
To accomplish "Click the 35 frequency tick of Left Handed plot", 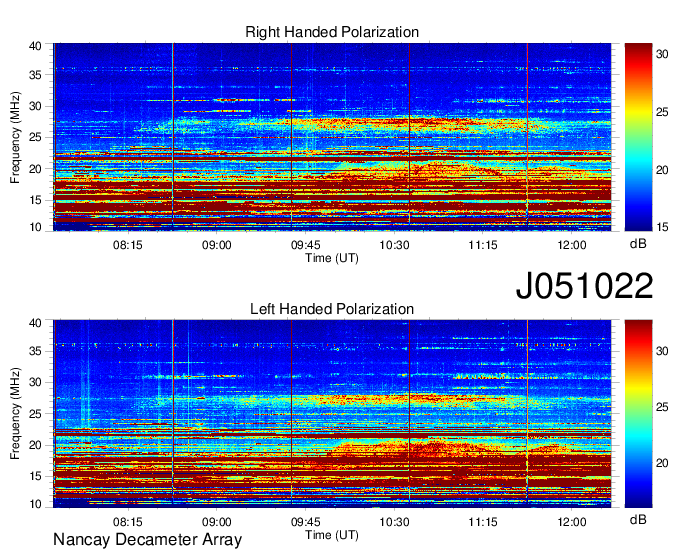I will 35,351.
